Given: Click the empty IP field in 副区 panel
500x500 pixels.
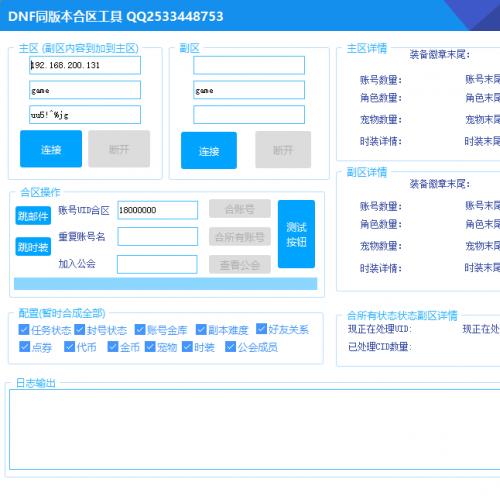Looking at the screenshot, I should click(x=249, y=65).
